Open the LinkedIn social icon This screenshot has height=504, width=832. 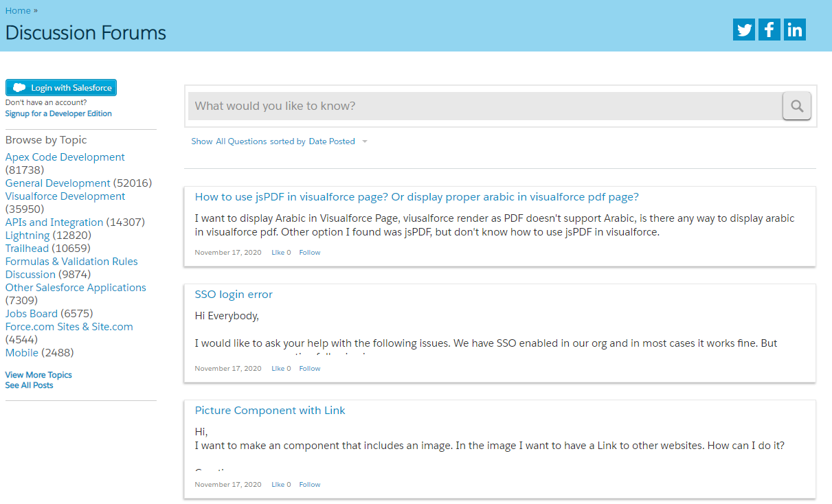click(795, 30)
